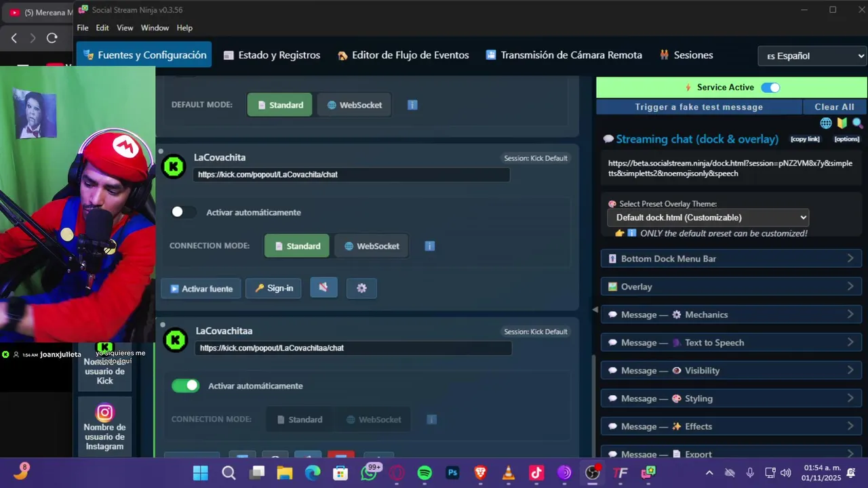This screenshot has width=868, height=488.
Task: Click the [options] link
Action: [847, 139]
